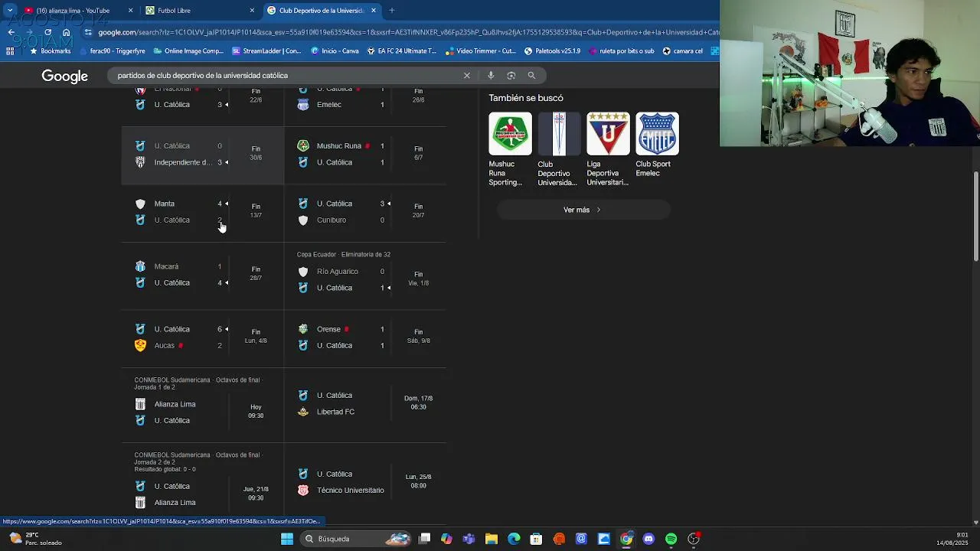Open the Online Image Compressor bookmark
The image size is (980, 551).
pos(188,51)
